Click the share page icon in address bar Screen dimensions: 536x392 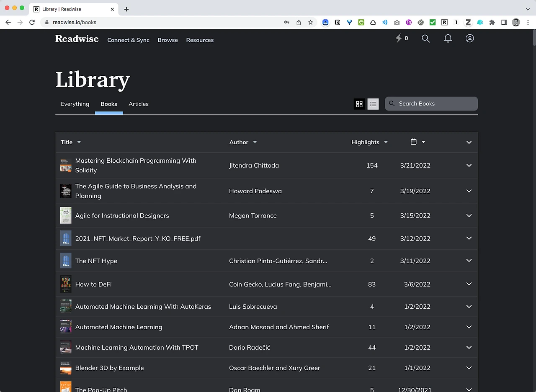click(x=299, y=22)
